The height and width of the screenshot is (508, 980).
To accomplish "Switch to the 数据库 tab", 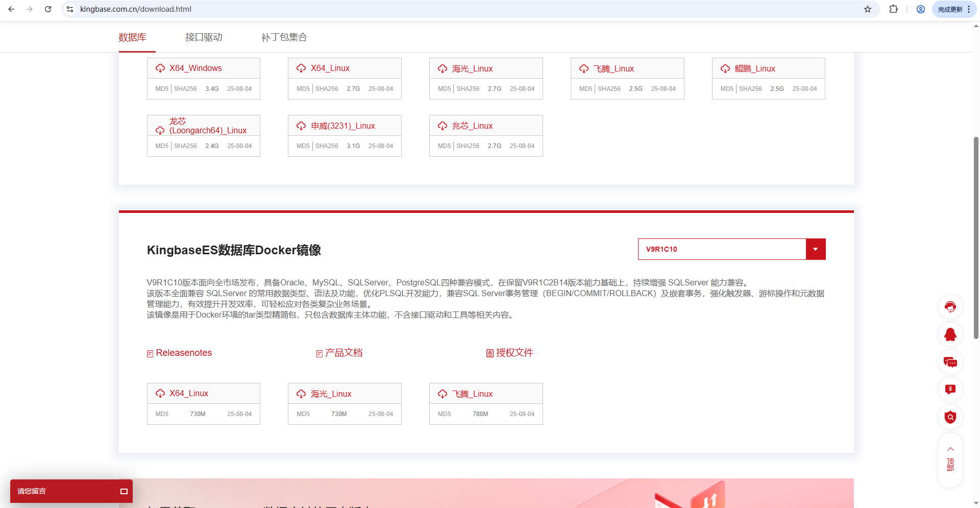I will pos(133,37).
